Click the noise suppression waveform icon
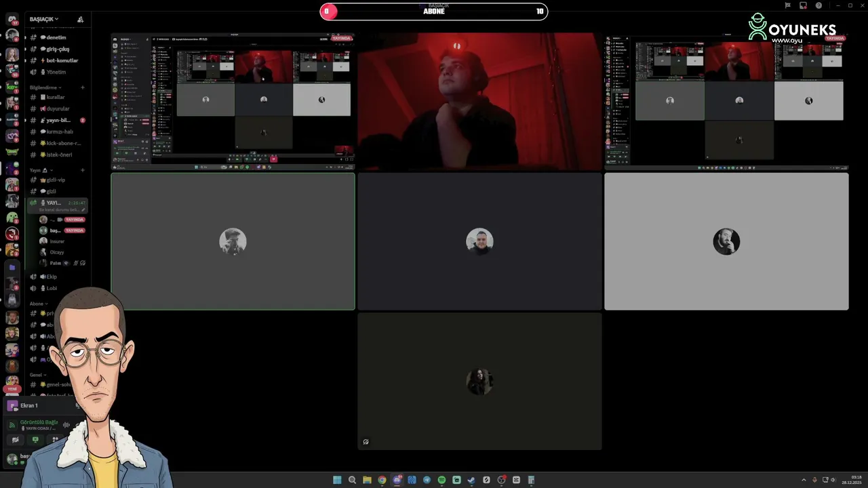The width and height of the screenshot is (868, 488). [66, 425]
